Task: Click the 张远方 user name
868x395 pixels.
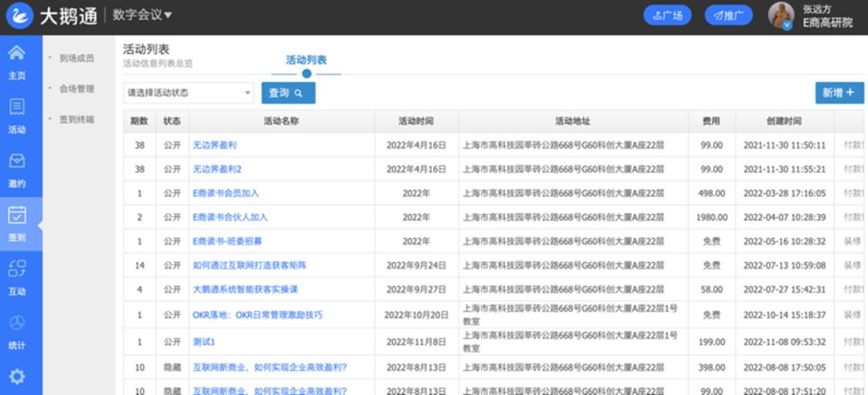Action: tap(817, 10)
